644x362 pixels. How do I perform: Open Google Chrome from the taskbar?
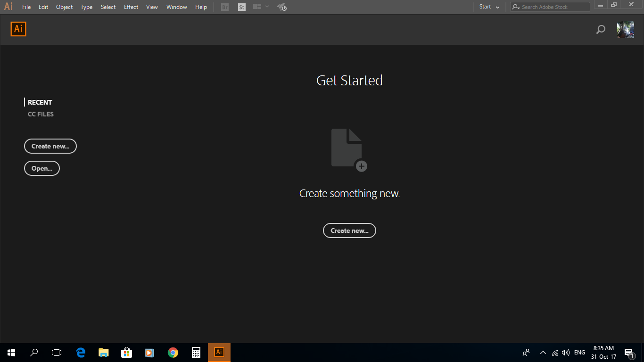pyautogui.click(x=173, y=352)
